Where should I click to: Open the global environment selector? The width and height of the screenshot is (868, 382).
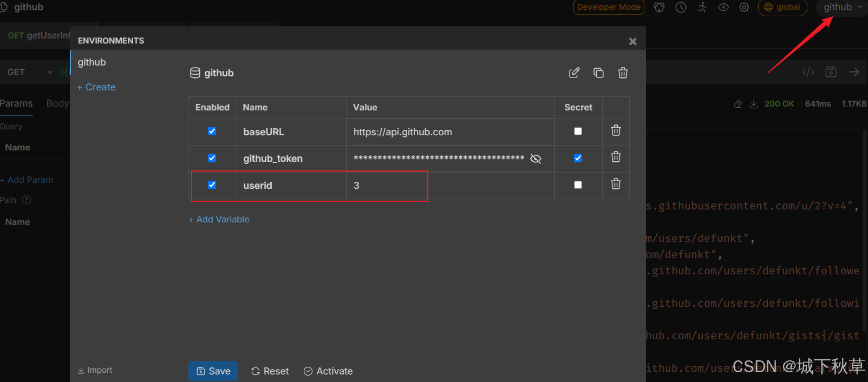click(782, 7)
